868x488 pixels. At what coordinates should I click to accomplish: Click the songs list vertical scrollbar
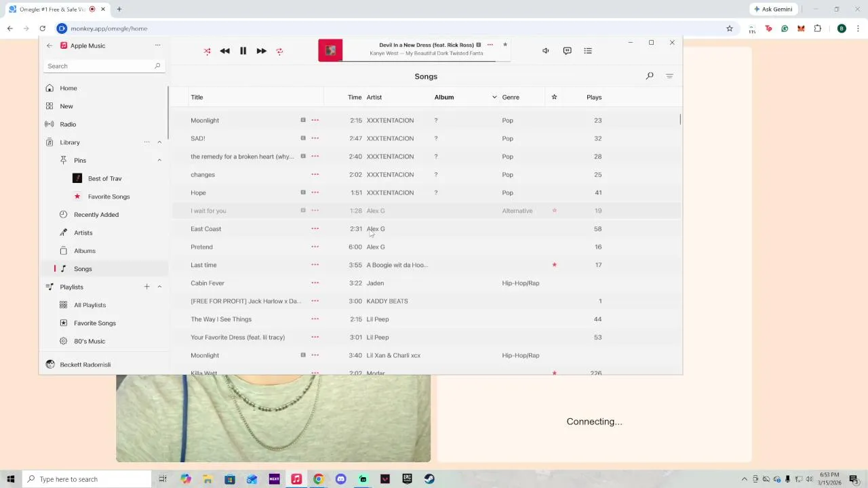[x=680, y=119]
